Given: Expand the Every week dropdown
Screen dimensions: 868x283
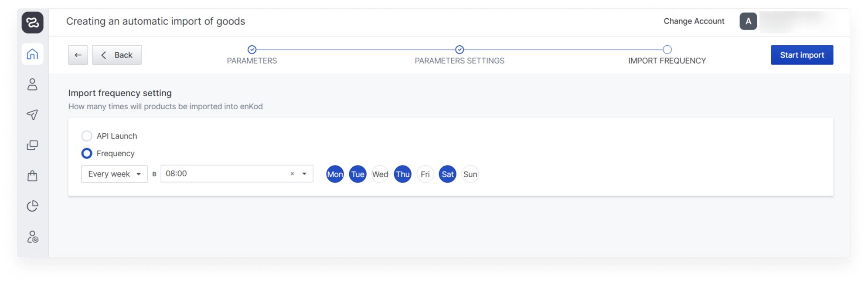Looking at the screenshot, I should coord(114,174).
